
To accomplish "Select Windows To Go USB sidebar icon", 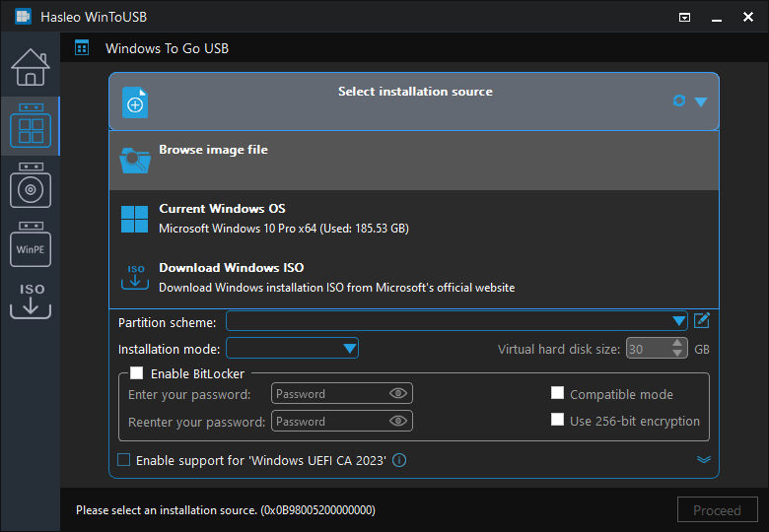I will [x=31, y=125].
